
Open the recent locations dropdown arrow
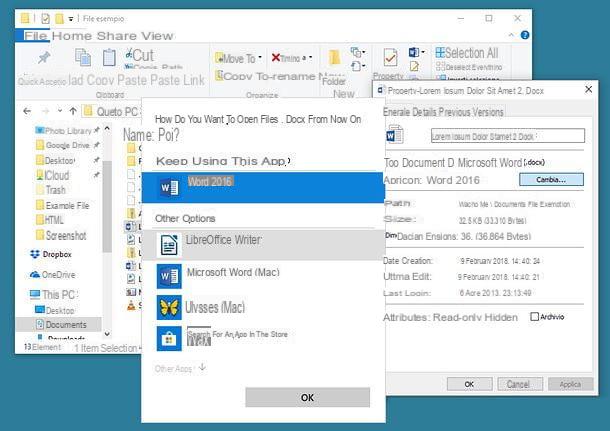click(x=60, y=111)
